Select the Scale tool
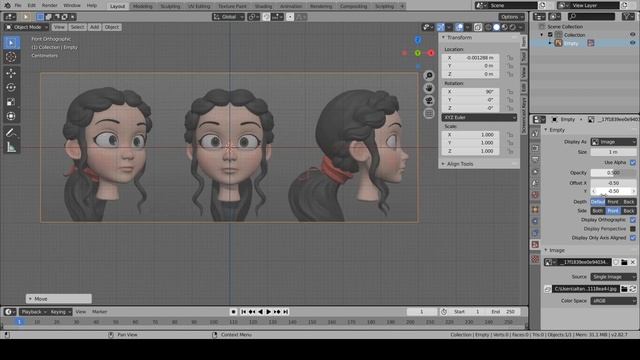640x360 pixels. click(x=11, y=102)
